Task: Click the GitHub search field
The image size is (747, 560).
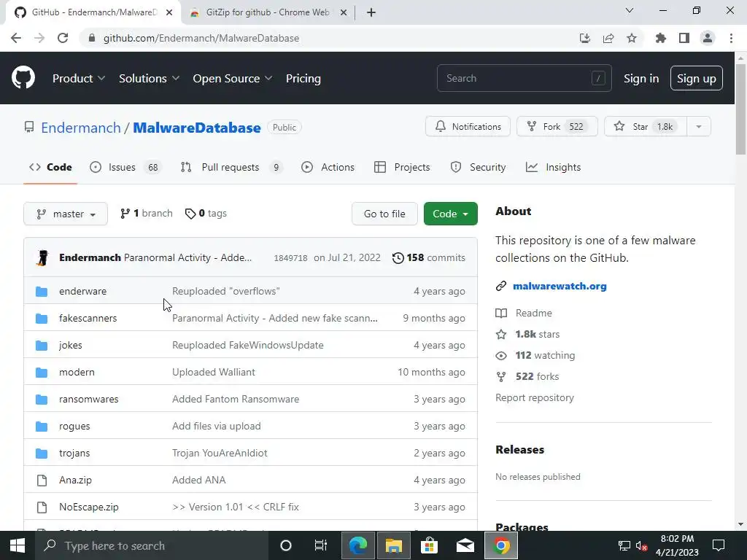Action: (524, 78)
